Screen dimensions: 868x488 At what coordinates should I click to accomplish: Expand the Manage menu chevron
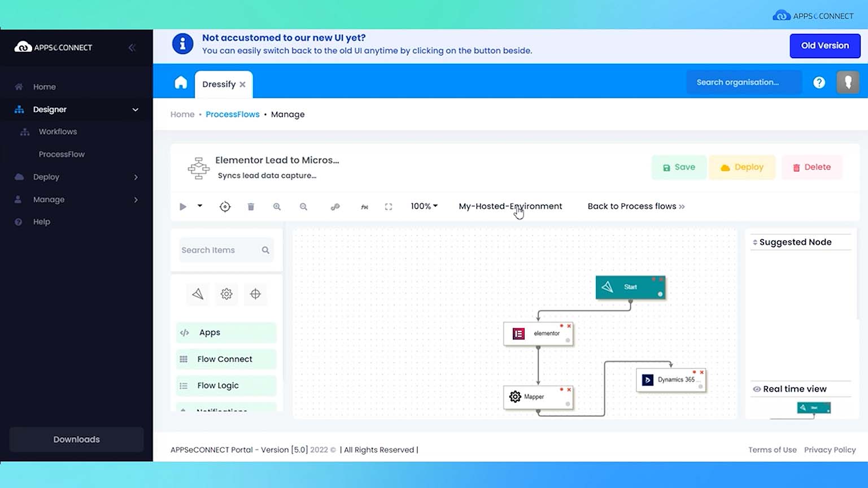(136, 200)
